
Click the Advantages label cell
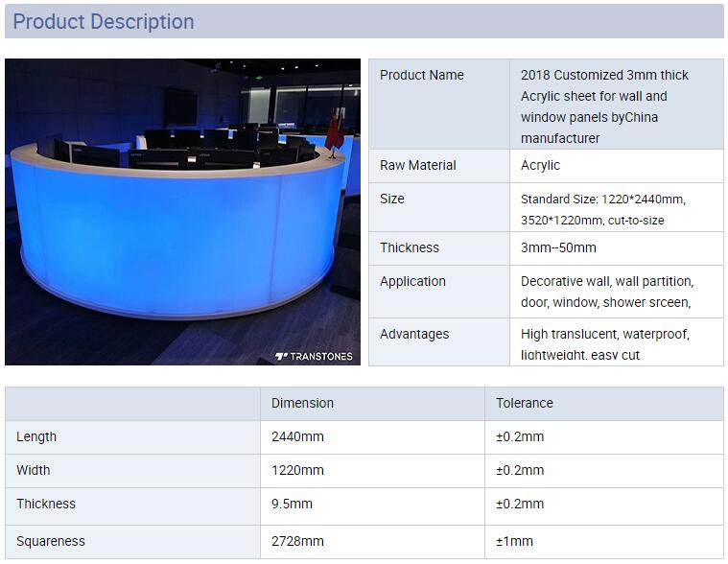439,342
